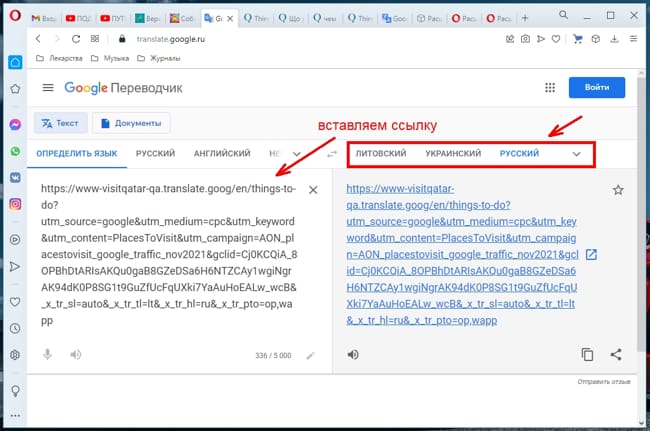Viewport: 650px width, 431px height.
Task: Select Литовский as target language
Action: pyautogui.click(x=381, y=154)
